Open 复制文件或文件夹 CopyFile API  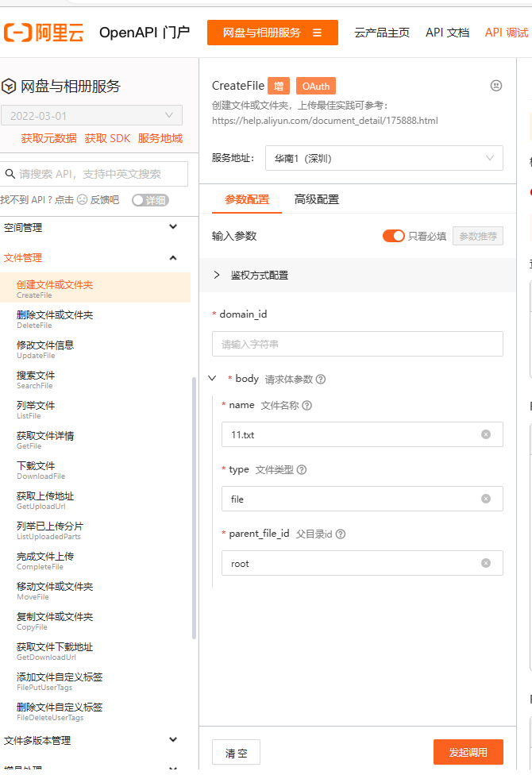(95, 621)
